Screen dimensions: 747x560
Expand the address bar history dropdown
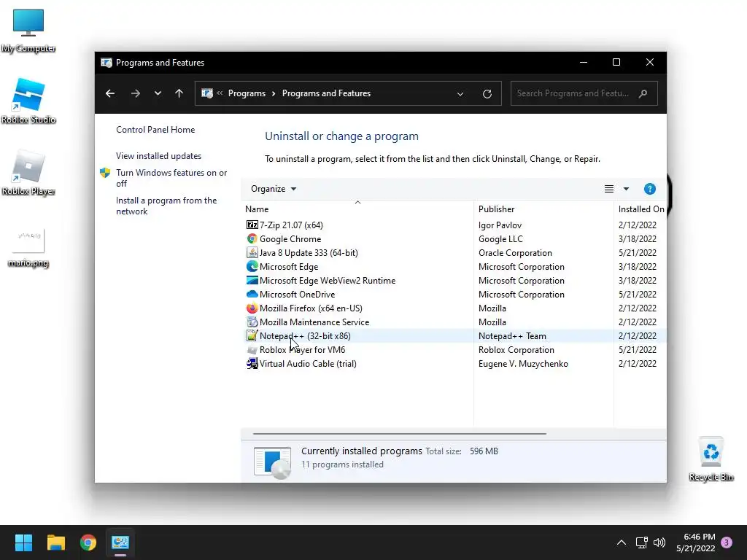(x=460, y=94)
